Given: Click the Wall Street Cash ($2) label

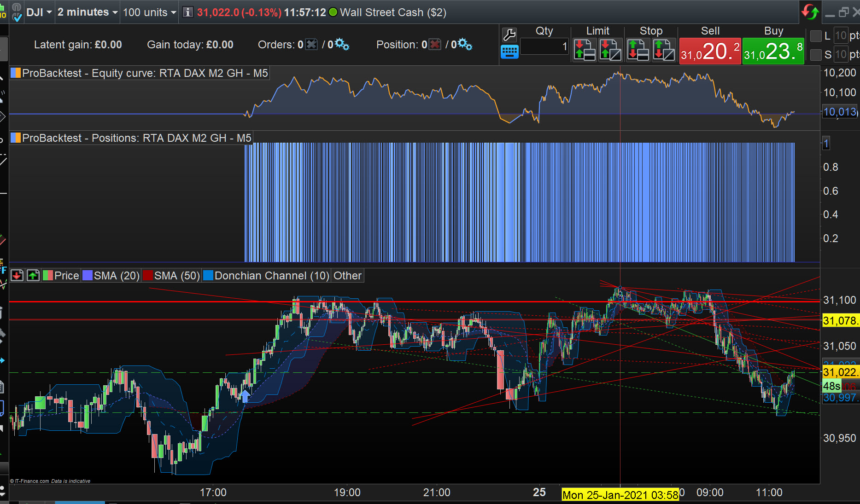Looking at the screenshot, I should click(x=393, y=12).
